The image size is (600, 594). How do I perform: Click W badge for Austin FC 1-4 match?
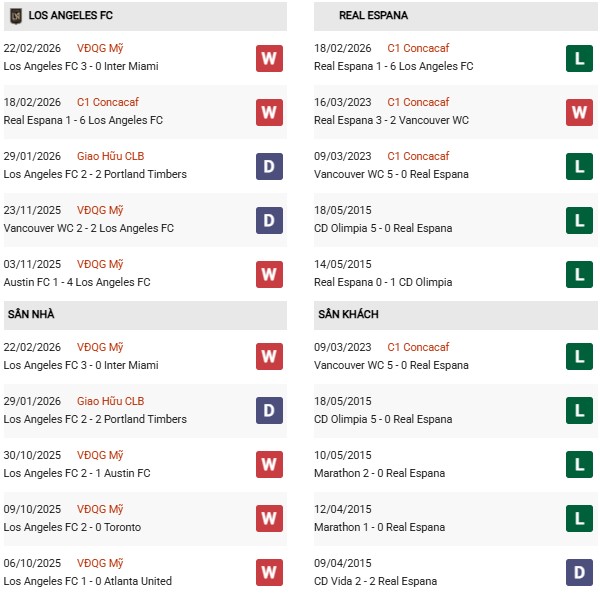click(269, 273)
